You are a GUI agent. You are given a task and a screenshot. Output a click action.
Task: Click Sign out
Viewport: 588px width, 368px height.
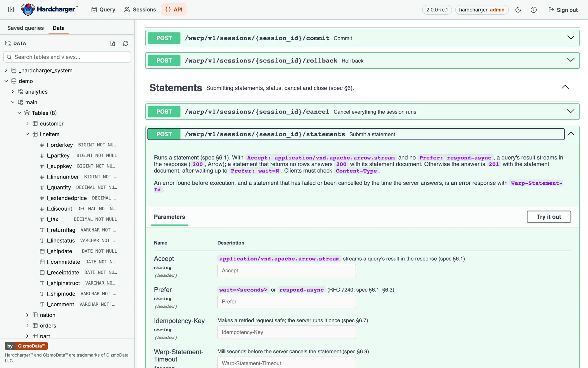(x=563, y=10)
